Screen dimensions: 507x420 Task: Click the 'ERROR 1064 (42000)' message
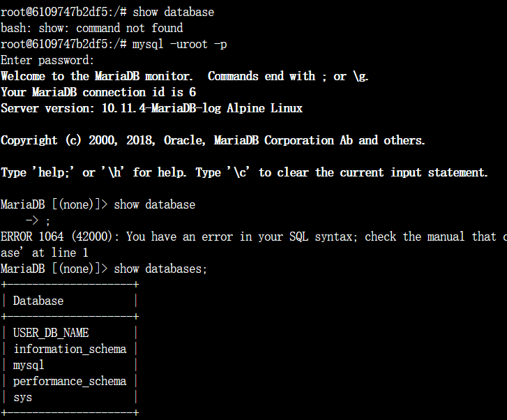(60, 237)
